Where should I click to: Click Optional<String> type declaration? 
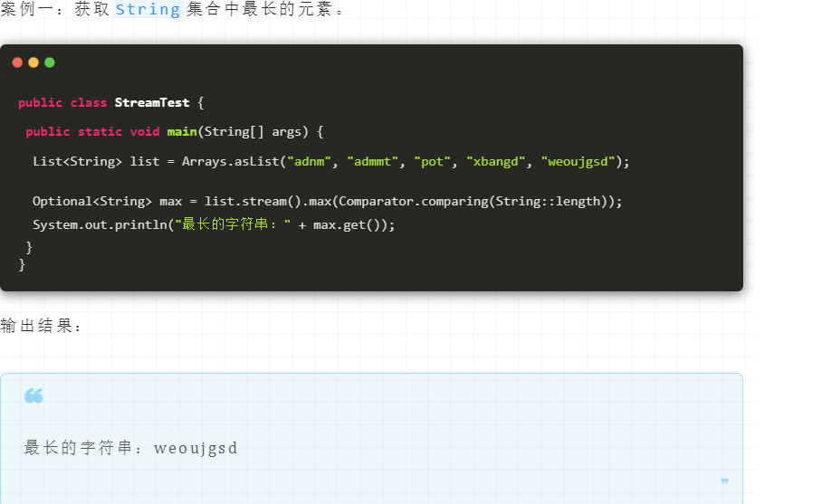point(92,201)
